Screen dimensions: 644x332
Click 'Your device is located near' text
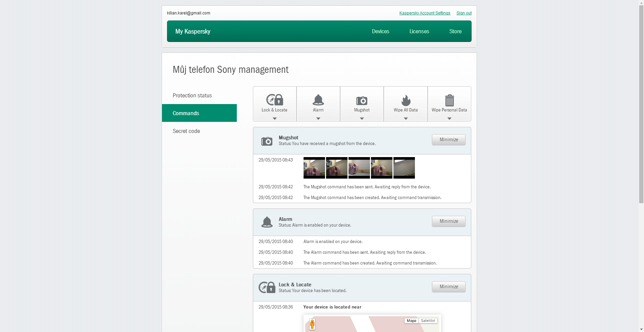point(332,307)
